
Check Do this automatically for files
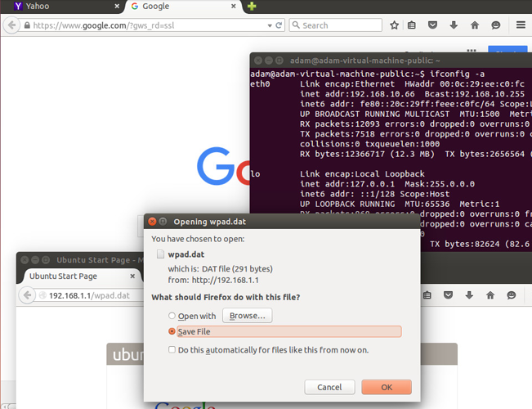coord(172,349)
